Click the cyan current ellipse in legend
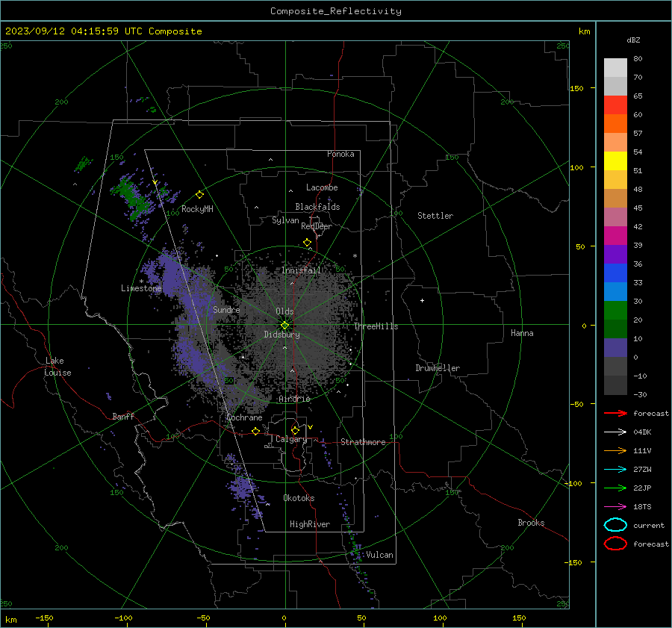The height and width of the screenshot is (628, 672). point(615,525)
